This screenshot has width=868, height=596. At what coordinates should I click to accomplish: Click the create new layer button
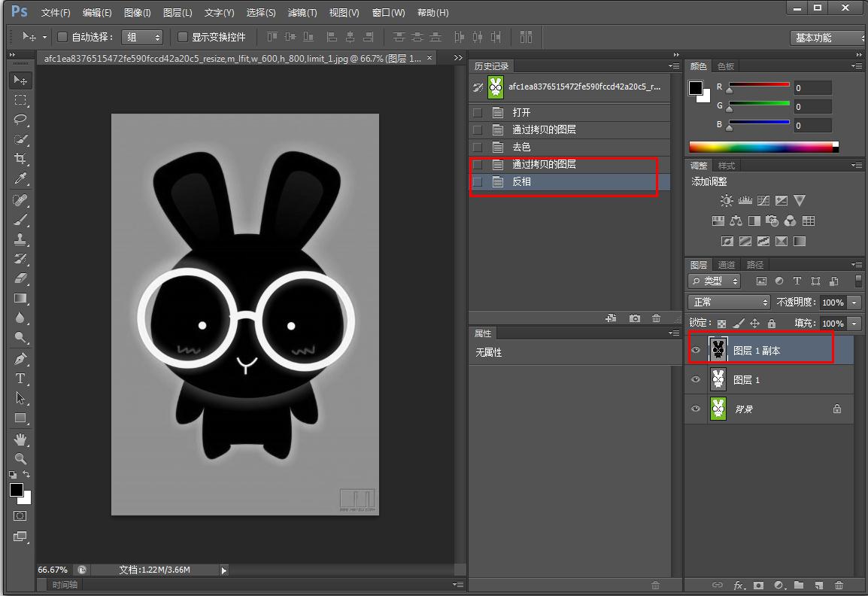point(819,585)
